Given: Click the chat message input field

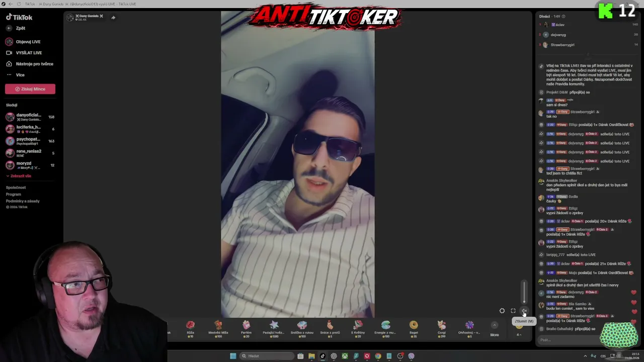Looking at the screenshot, I should [569, 340].
